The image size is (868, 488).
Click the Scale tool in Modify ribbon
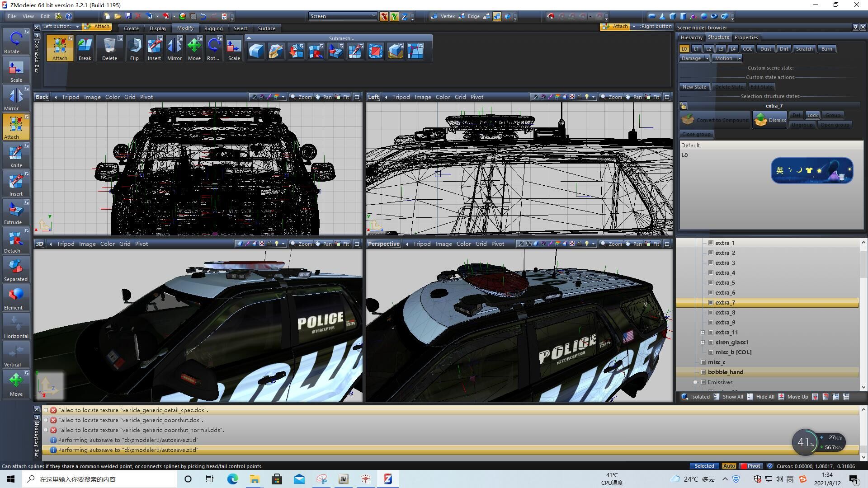234,49
